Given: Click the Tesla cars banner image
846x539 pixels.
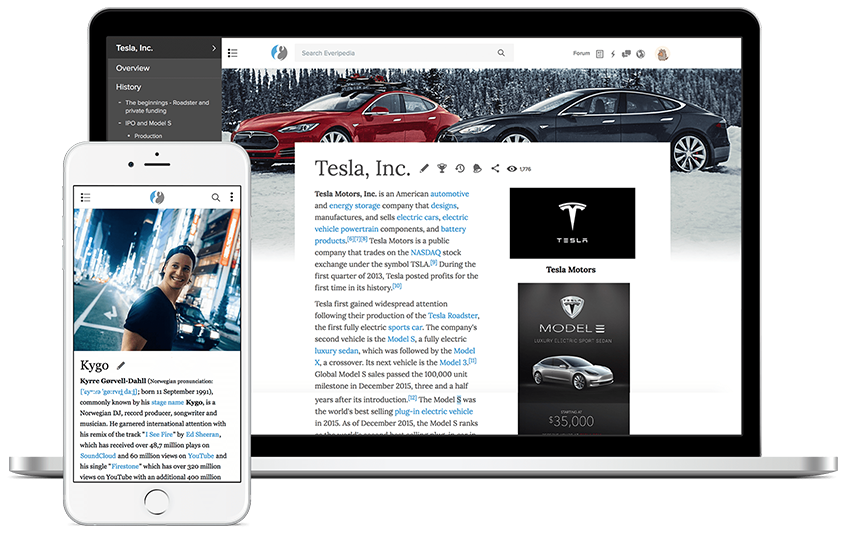Looking at the screenshot, I should point(481,105).
